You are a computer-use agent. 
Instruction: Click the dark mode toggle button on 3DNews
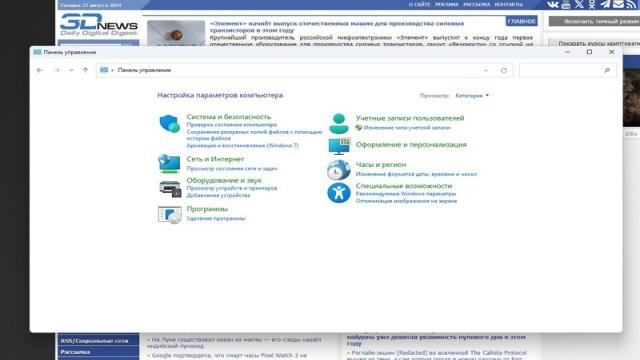(x=594, y=21)
